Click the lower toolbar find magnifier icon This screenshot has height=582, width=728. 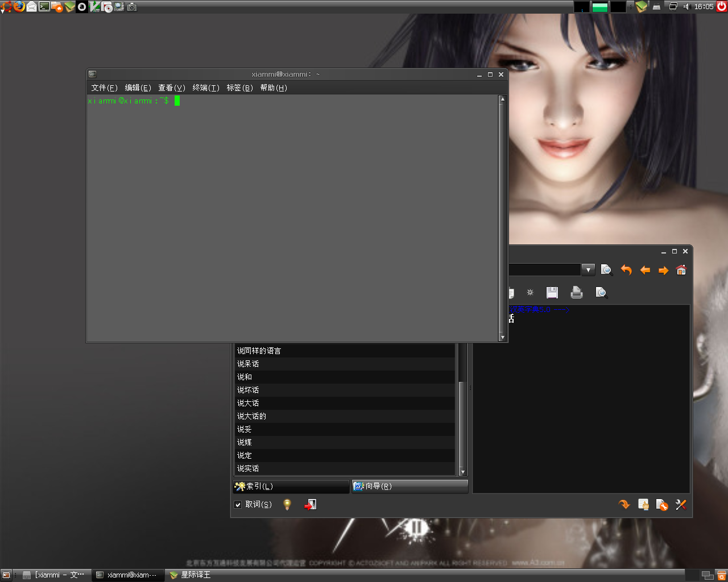(x=601, y=292)
